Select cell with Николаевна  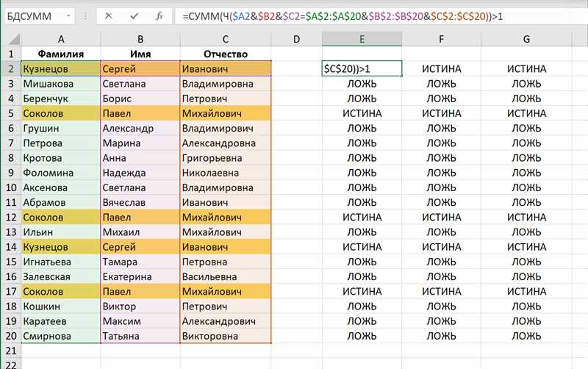[x=226, y=173]
